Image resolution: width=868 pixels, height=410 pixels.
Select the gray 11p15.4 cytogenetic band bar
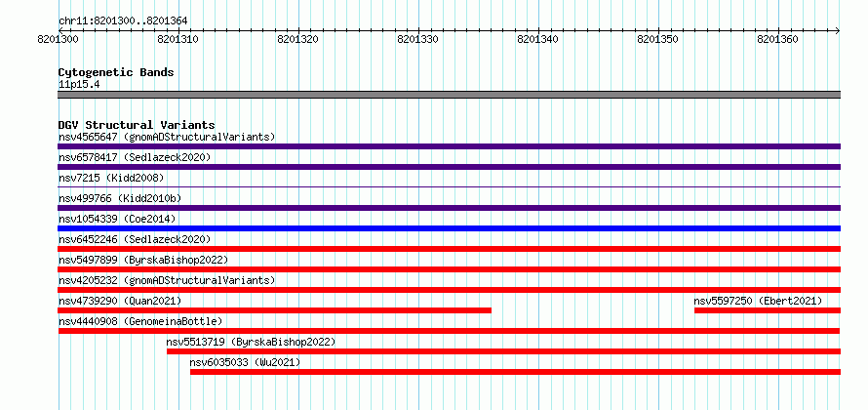point(449,95)
